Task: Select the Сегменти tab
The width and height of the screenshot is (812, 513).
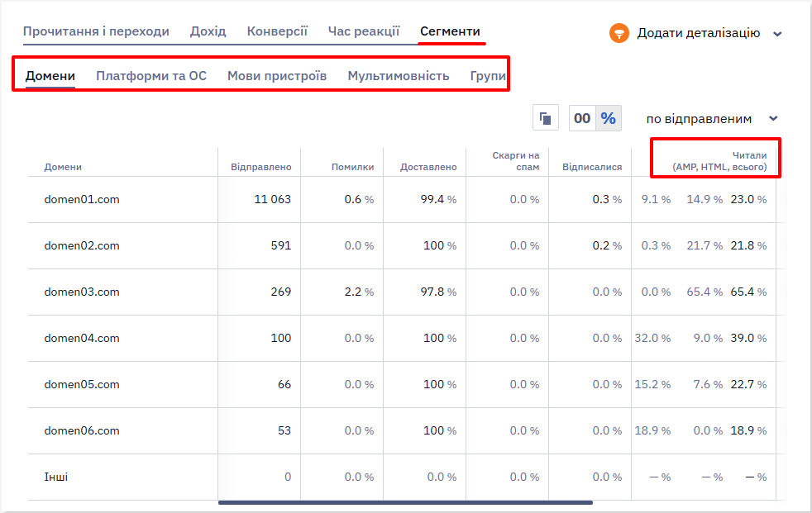Action: tap(450, 31)
